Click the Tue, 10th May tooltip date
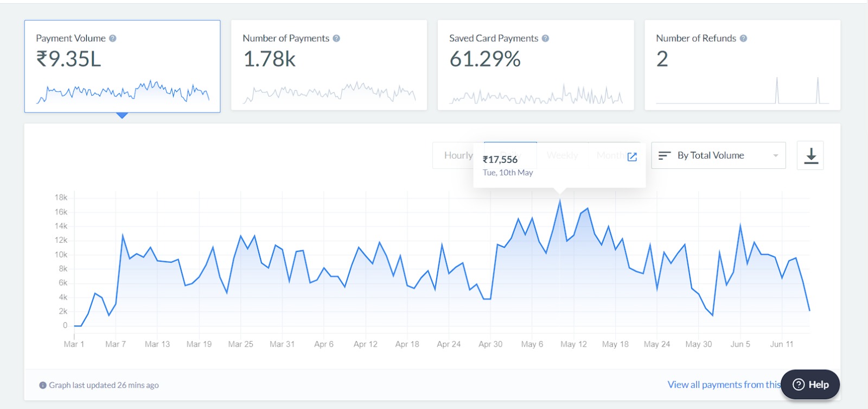Image resolution: width=868 pixels, height=409 pixels. click(508, 173)
